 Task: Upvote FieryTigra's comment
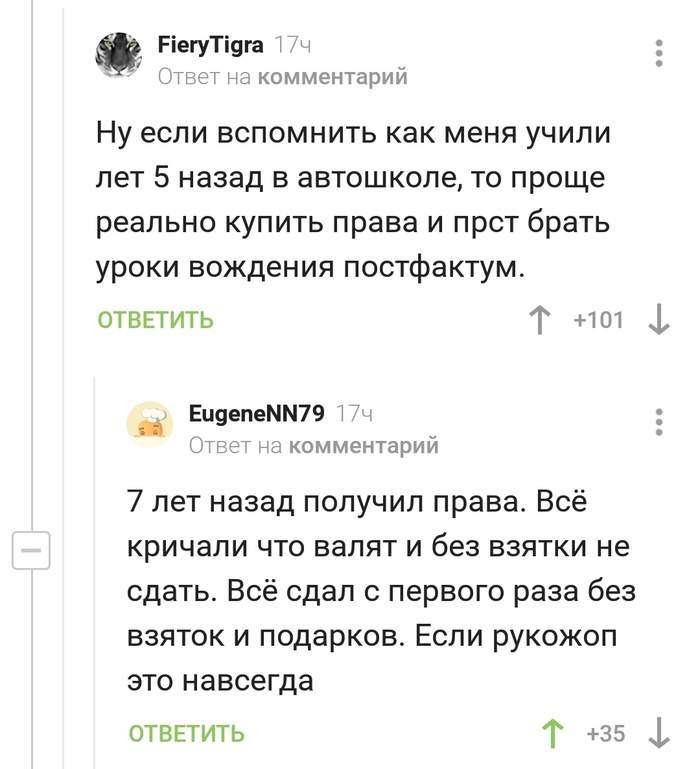(x=541, y=320)
